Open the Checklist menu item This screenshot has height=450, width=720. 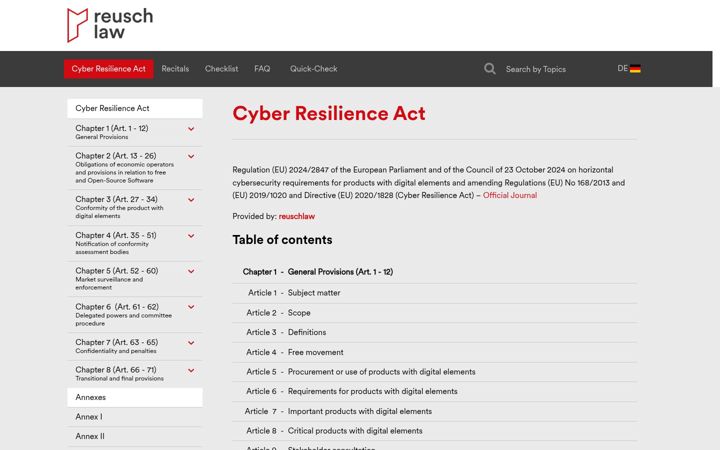[221, 69]
